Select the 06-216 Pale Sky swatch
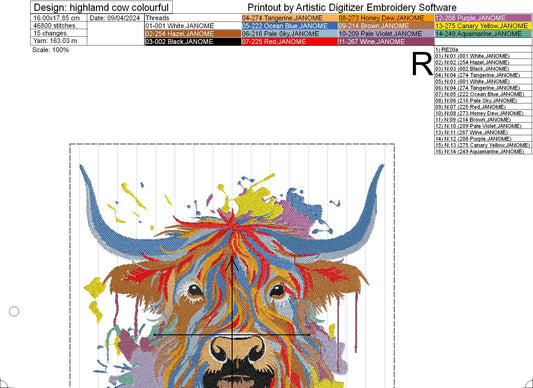The width and height of the screenshot is (533, 388). [x=290, y=34]
